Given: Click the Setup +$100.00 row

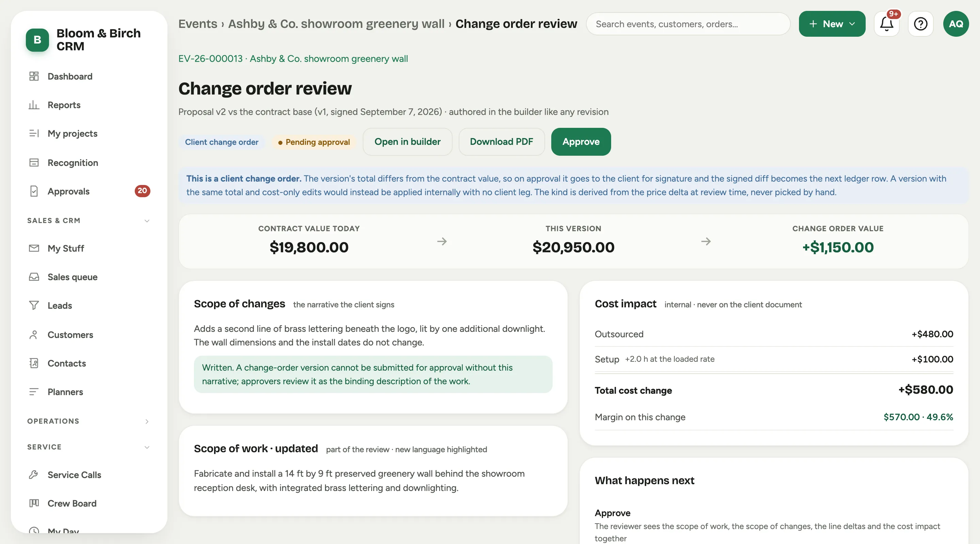Looking at the screenshot, I should [x=774, y=359].
